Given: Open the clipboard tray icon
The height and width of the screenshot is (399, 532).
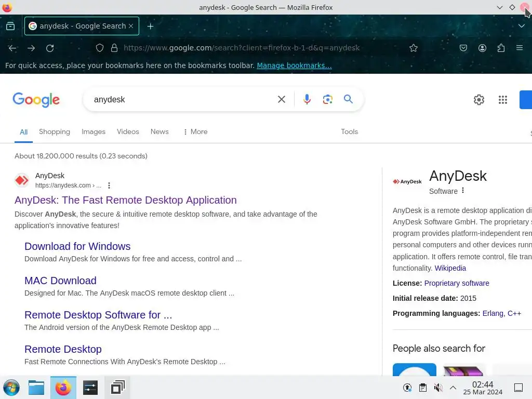Looking at the screenshot, I should coord(423,388).
